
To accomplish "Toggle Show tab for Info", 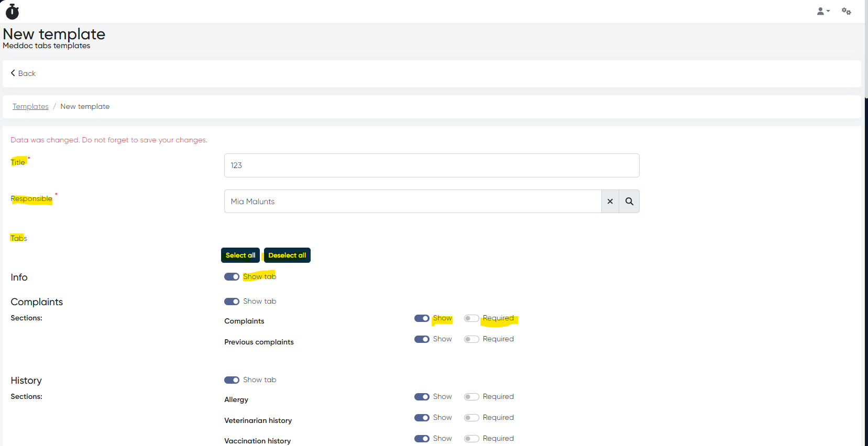I will coord(232,277).
